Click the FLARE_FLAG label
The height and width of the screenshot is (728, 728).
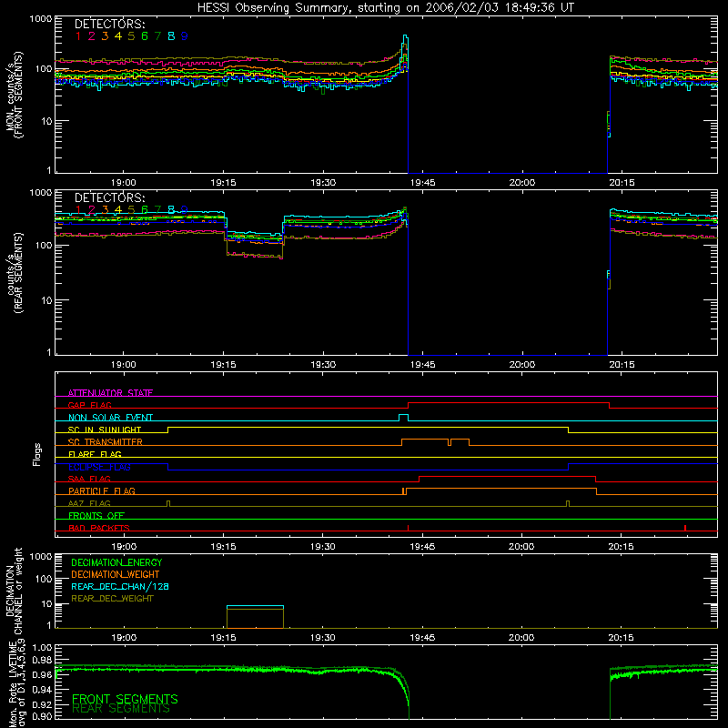click(x=95, y=454)
